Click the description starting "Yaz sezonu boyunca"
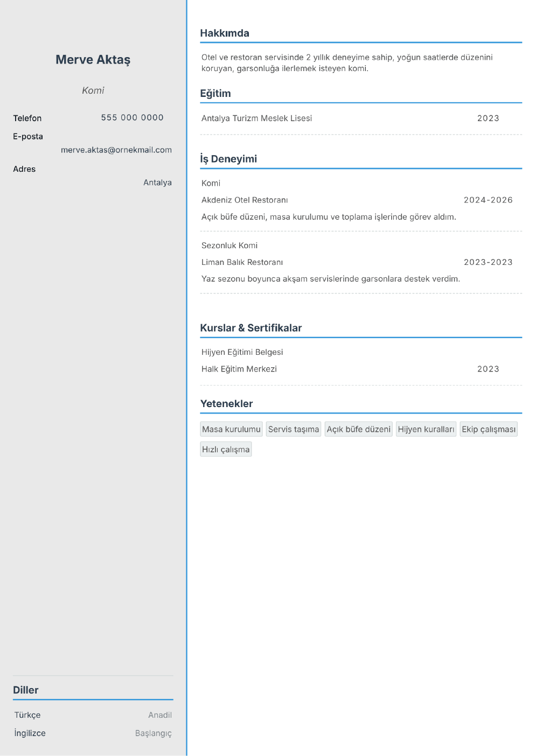This screenshot has width=535, height=756. pos(331,279)
